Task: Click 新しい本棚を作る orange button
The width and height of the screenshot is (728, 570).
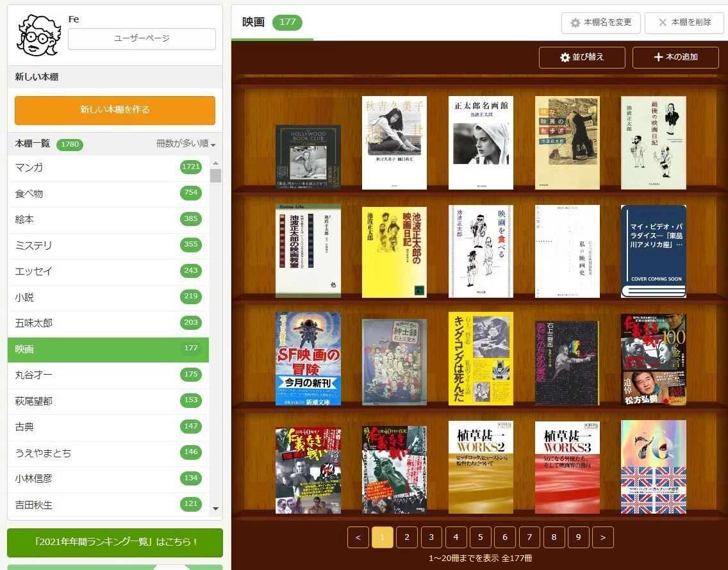Action: click(x=115, y=110)
